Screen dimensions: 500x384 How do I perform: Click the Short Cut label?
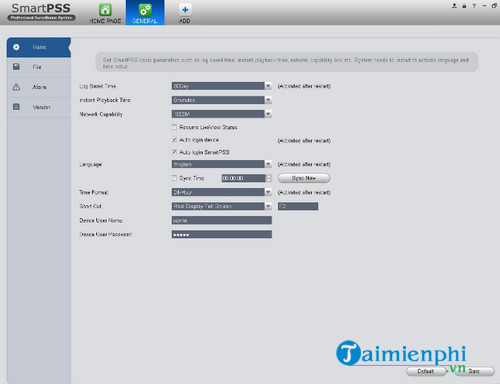pos(90,206)
